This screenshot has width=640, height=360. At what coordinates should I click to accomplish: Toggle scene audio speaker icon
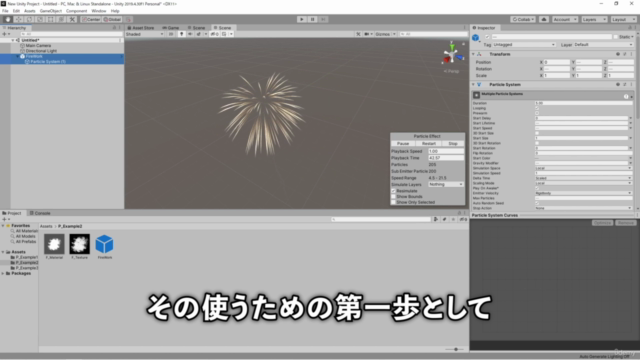click(190, 34)
